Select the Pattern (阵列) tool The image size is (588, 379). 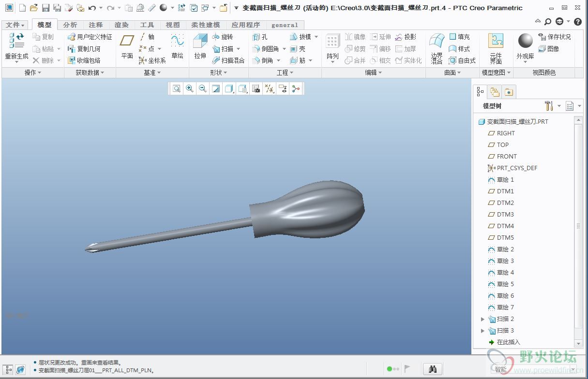coord(332,47)
